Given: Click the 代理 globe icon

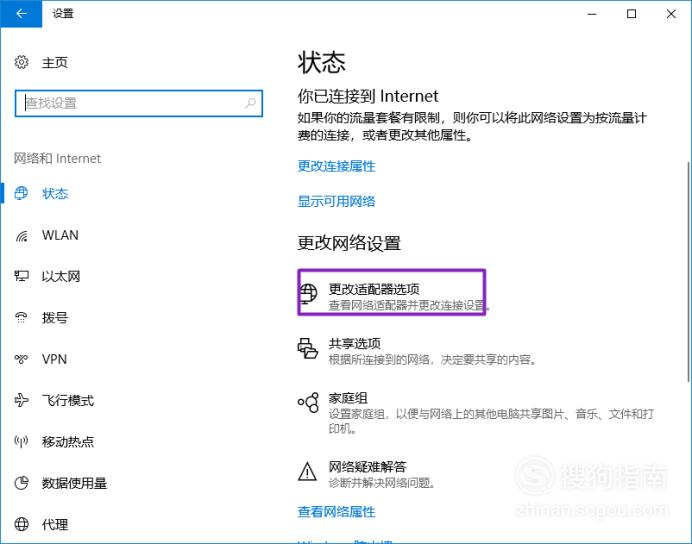Looking at the screenshot, I should click(21, 524).
